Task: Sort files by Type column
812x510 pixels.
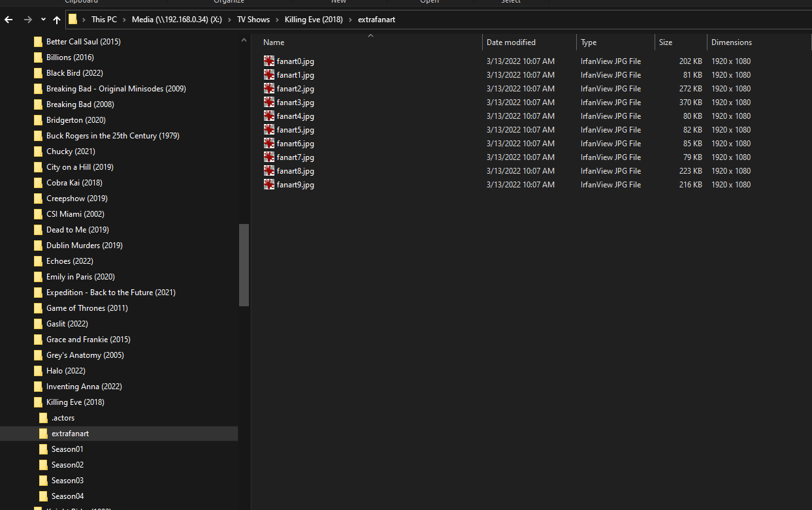Action: [589, 42]
